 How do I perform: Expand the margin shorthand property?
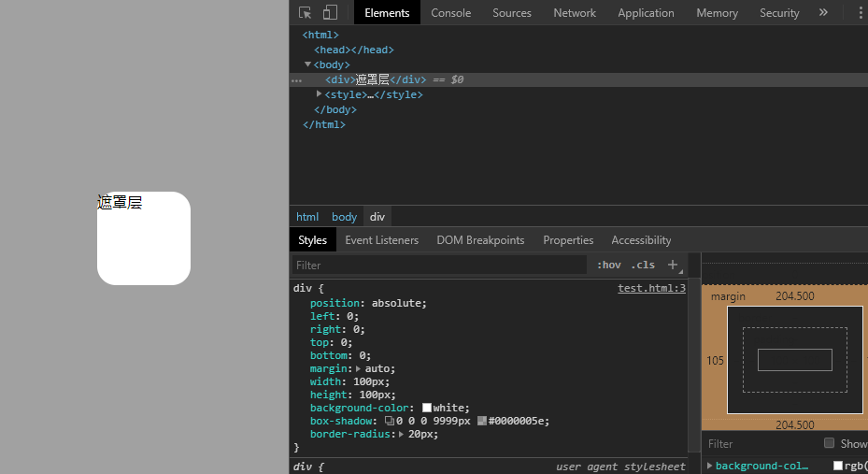358,368
